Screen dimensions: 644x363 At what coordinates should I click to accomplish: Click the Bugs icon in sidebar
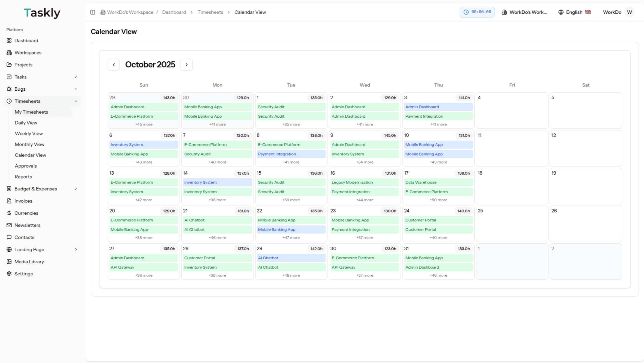[9, 89]
